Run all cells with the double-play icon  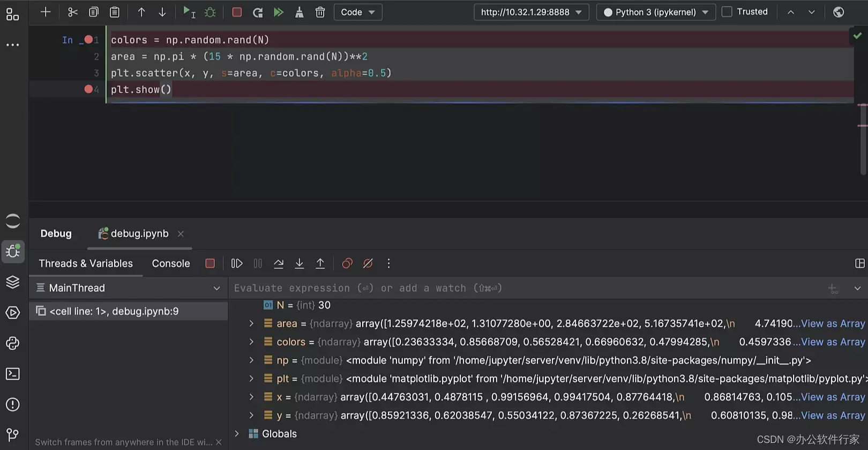279,12
